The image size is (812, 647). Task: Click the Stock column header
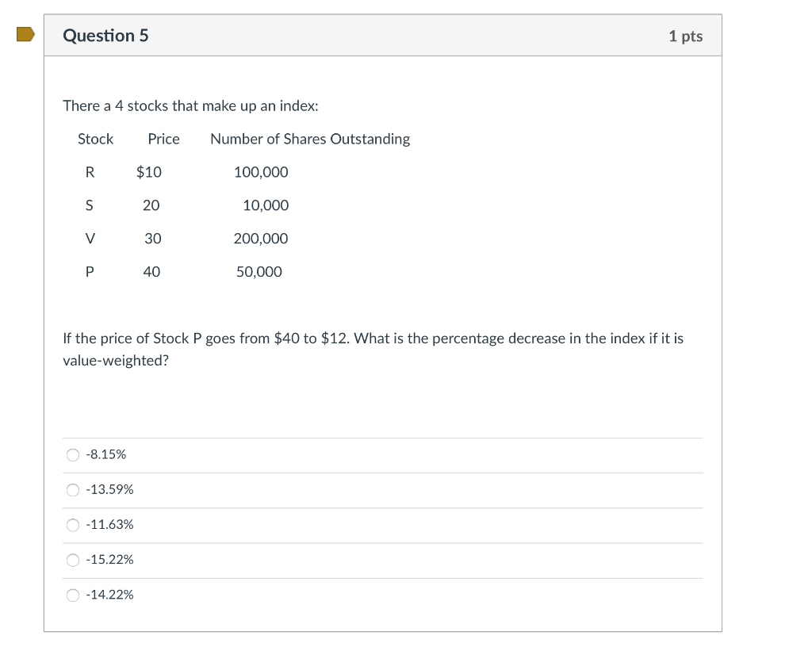click(x=95, y=139)
